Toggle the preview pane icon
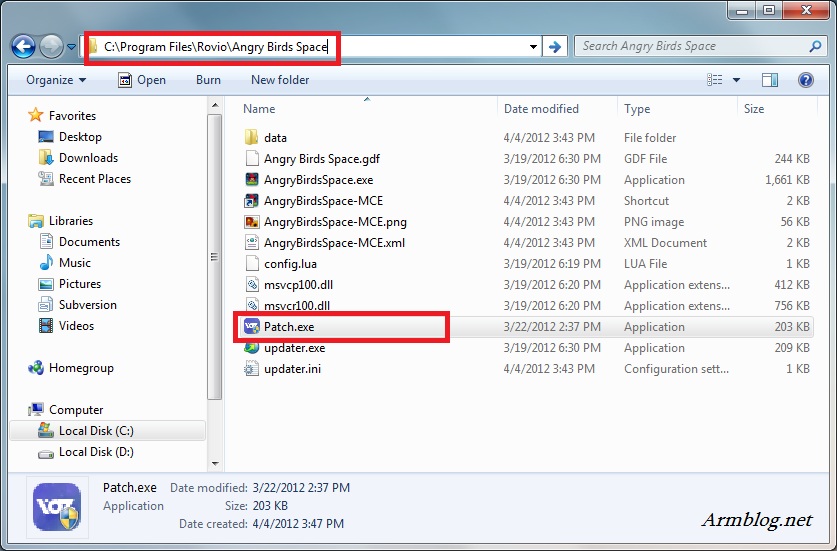This screenshot has width=837, height=551. [770, 80]
